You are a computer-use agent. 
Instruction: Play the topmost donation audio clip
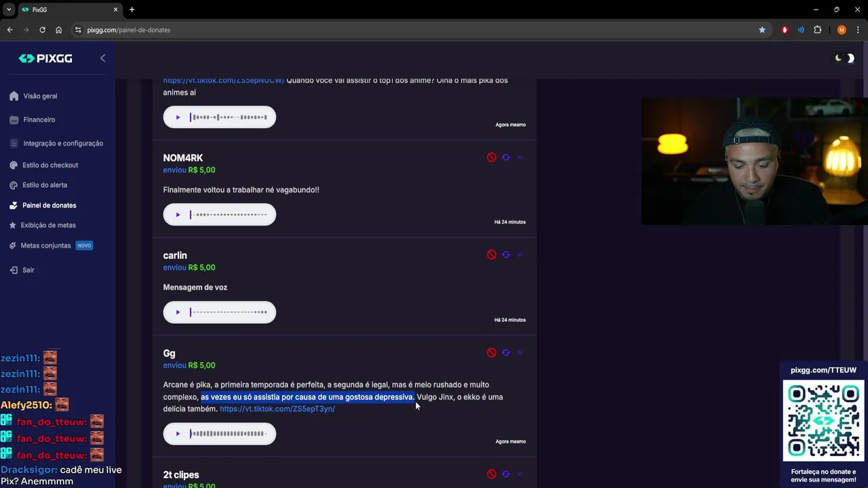click(x=178, y=117)
